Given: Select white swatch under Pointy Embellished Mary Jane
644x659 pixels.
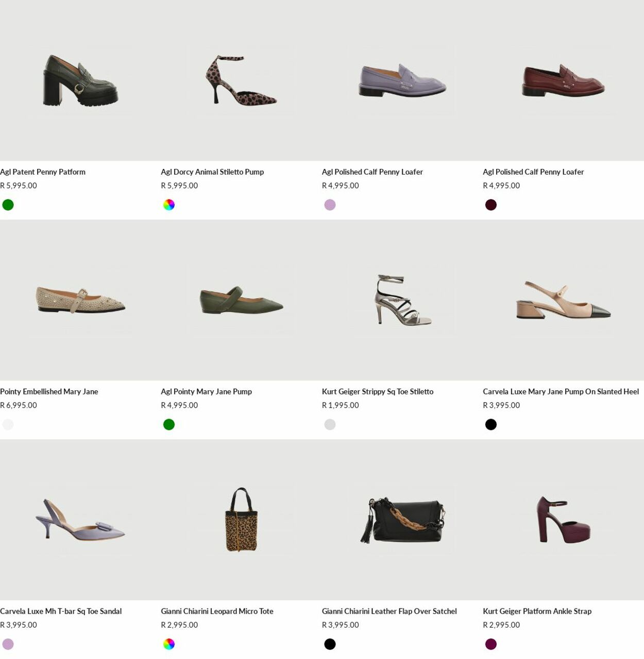Looking at the screenshot, I should pyautogui.click(x=8, y=425).
